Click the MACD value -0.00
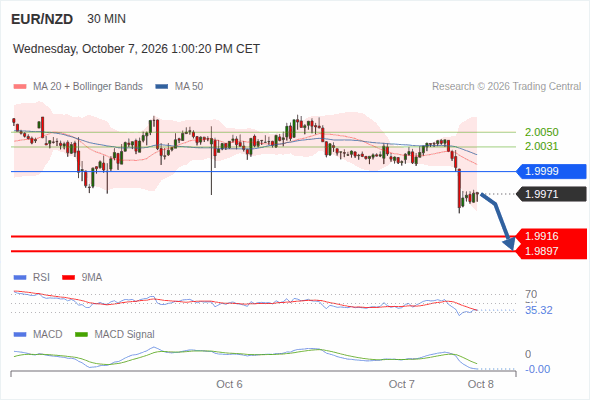 click(x=537, y=370)
